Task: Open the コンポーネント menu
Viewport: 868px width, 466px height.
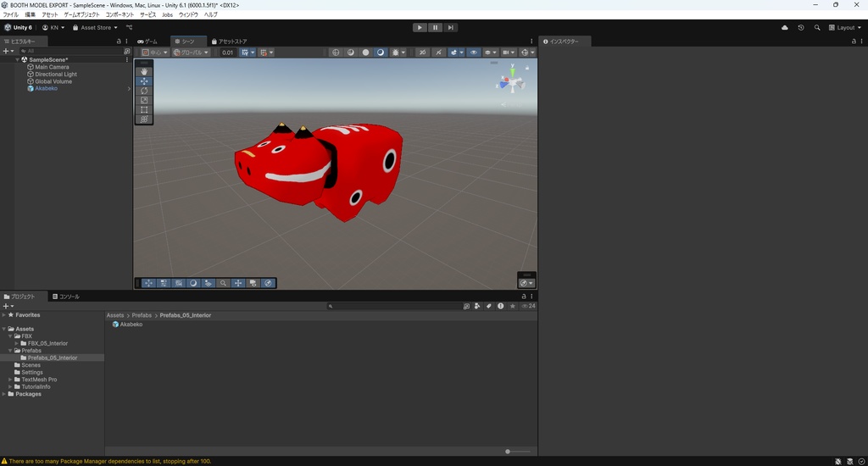Action: tap(120, 14)
